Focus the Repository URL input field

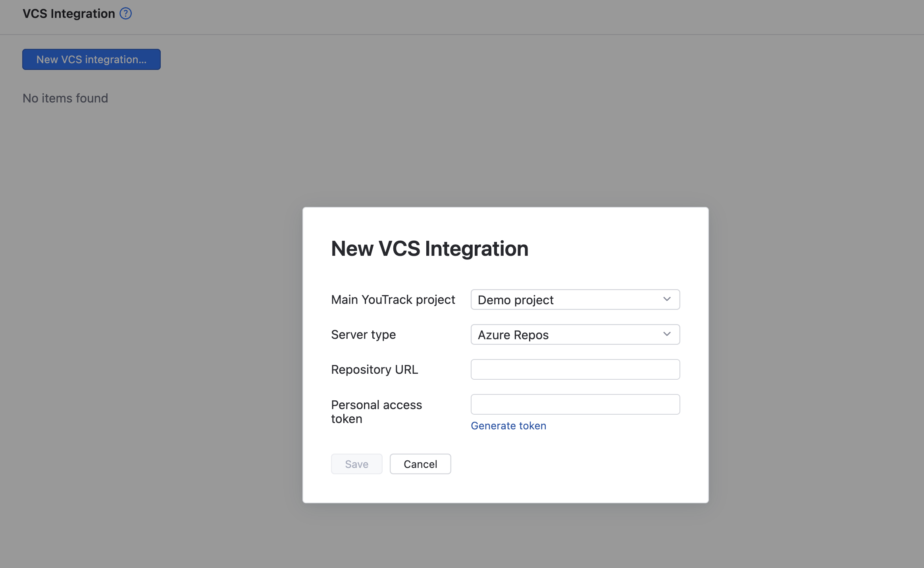click(575, 369)
